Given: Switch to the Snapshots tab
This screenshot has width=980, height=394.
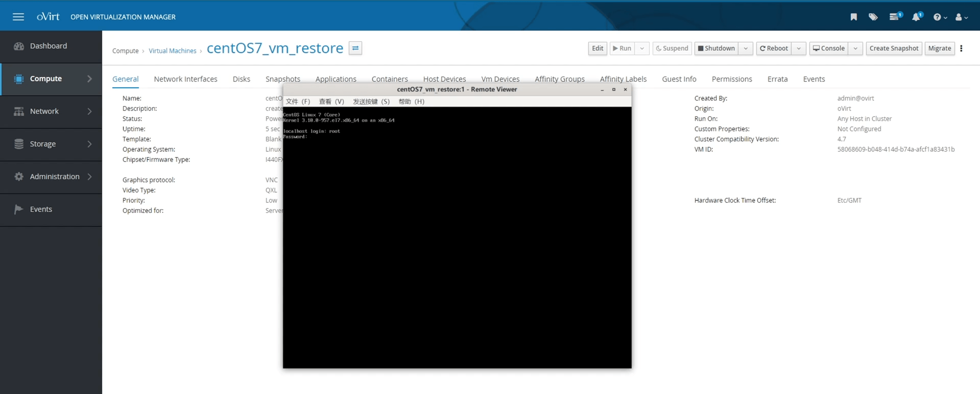Looking at the screenshot, I should 283,79.
